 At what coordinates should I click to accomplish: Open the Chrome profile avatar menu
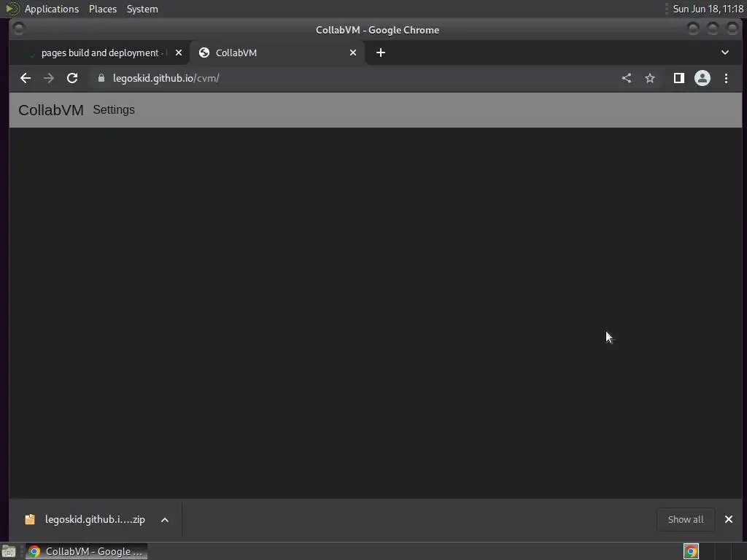tap(703, 78)
